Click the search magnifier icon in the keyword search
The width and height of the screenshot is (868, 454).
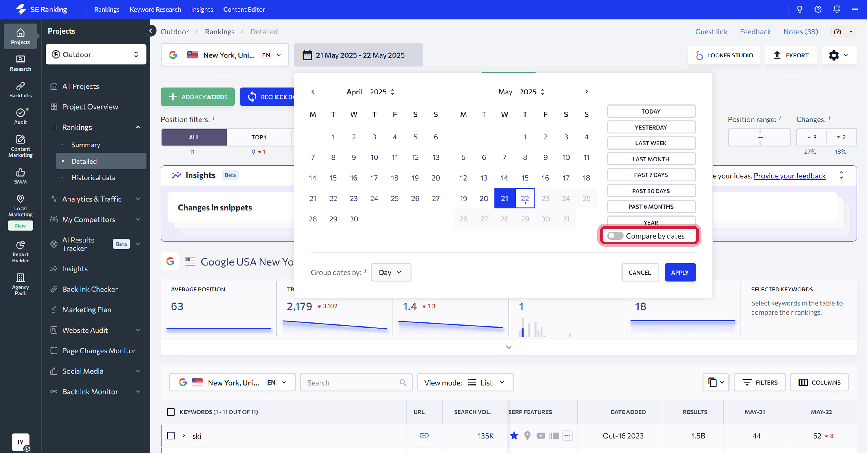(x=403, y=383)
